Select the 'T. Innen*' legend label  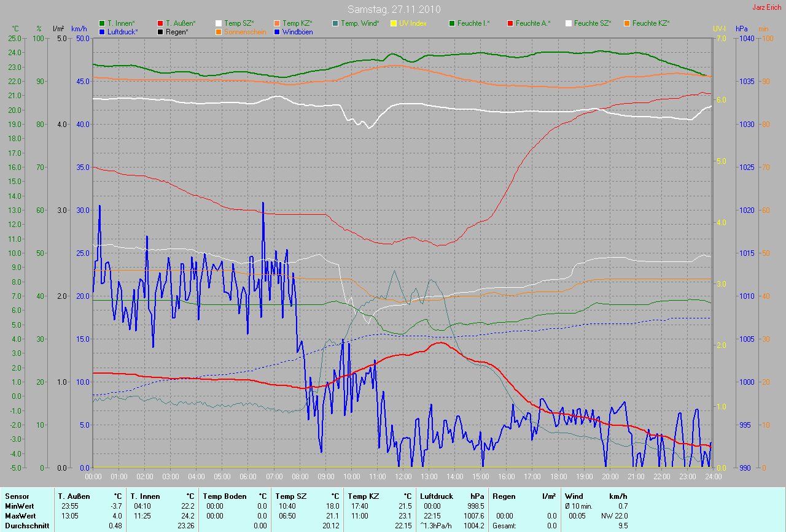(121, 23)
